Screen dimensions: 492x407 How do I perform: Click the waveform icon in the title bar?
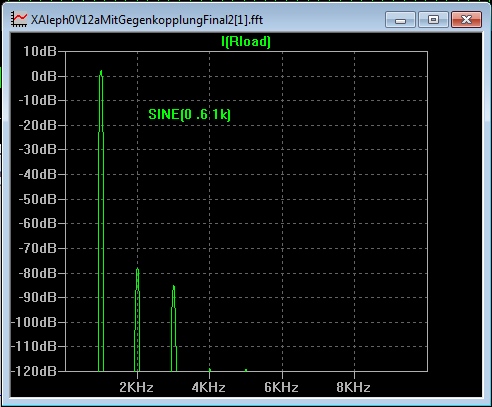19,19
